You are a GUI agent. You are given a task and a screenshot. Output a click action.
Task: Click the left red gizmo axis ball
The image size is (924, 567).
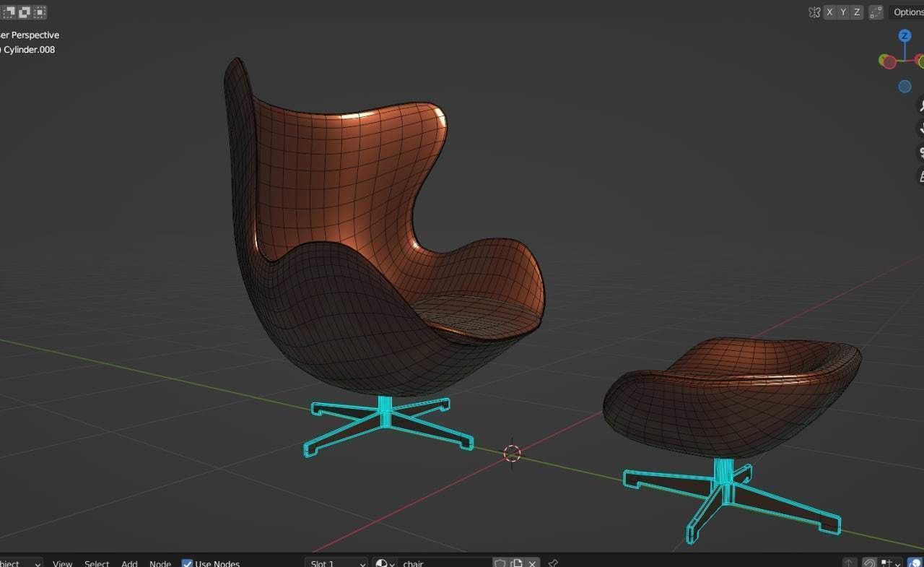[x=889, y=62]
